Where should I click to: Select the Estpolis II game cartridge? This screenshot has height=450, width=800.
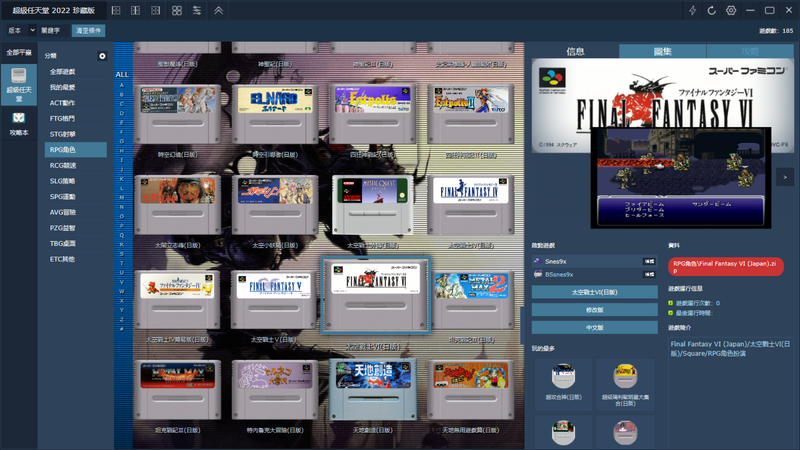[x=470, y=114]
